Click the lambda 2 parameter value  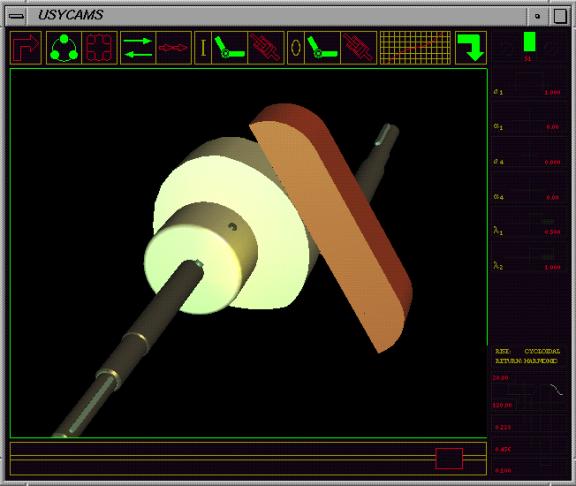point(552,267)
